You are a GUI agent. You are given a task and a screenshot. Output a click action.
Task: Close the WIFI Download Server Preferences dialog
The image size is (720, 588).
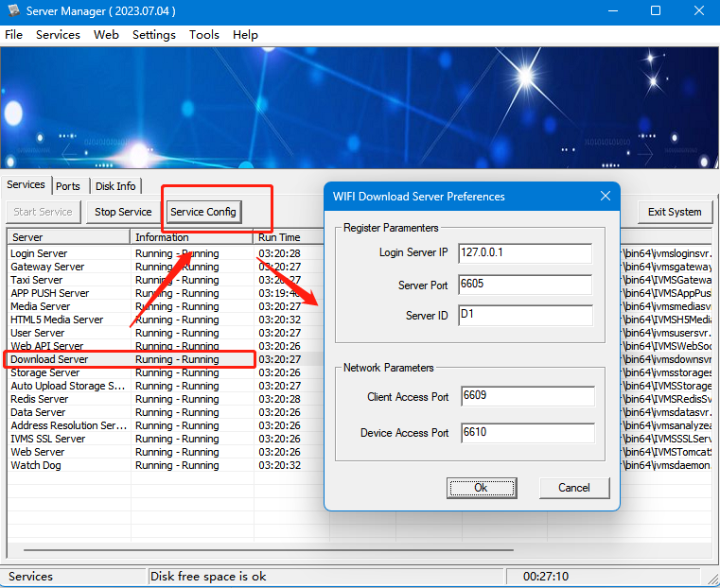coord(606,196)
